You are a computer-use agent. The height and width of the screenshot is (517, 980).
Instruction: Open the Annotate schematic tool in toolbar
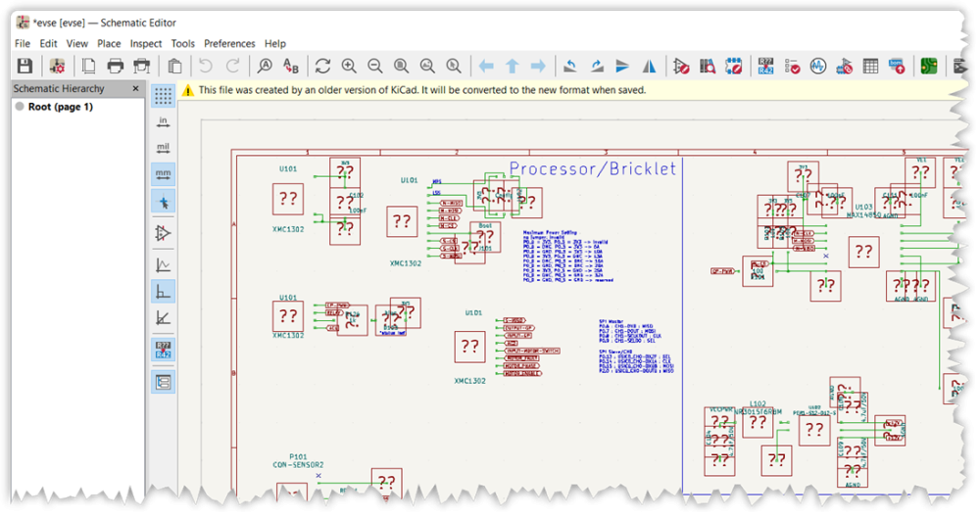(x=766, y=67)
